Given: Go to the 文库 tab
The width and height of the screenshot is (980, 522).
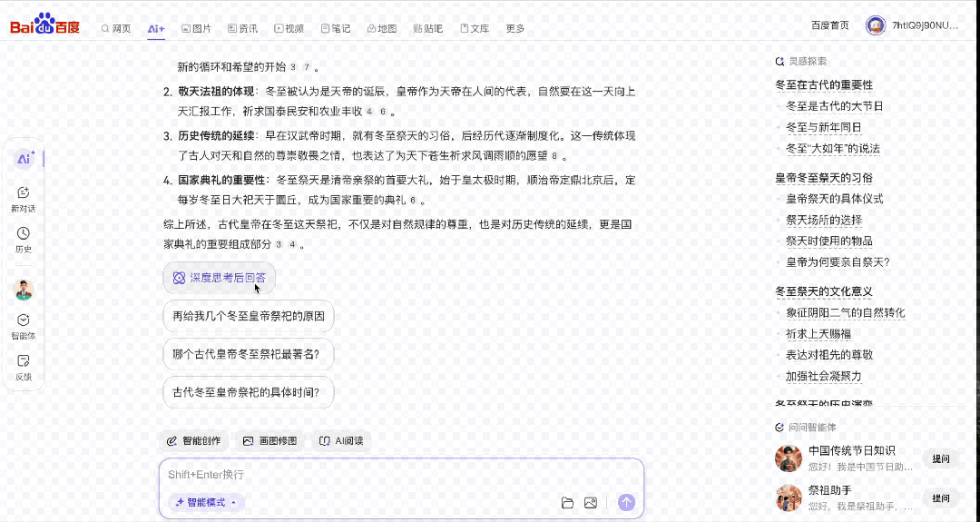Looking at the screenshot, I should tap(475, 29).
